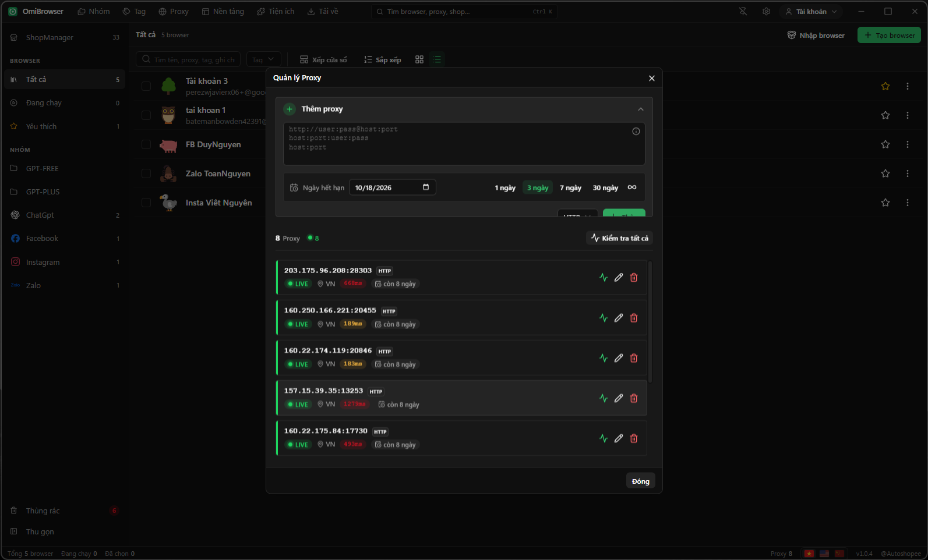Test the 160.22.174.119:20846 proxy

(604, 358)
